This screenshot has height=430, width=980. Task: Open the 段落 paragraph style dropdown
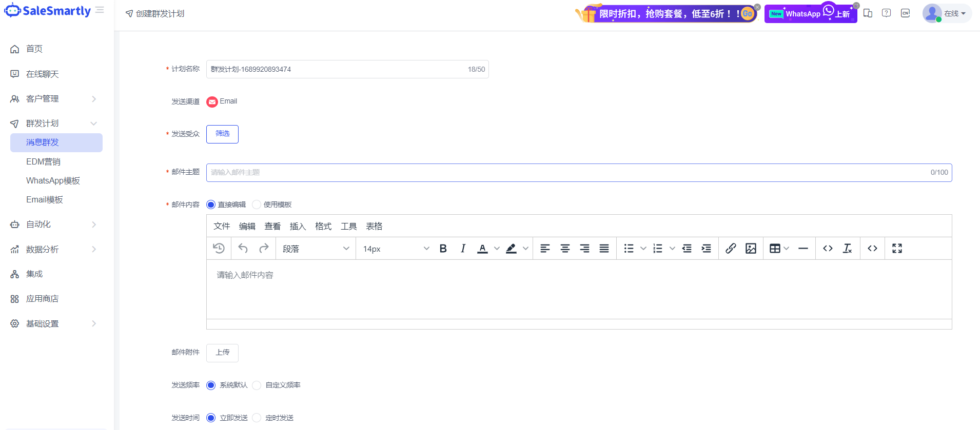(316, 249)
